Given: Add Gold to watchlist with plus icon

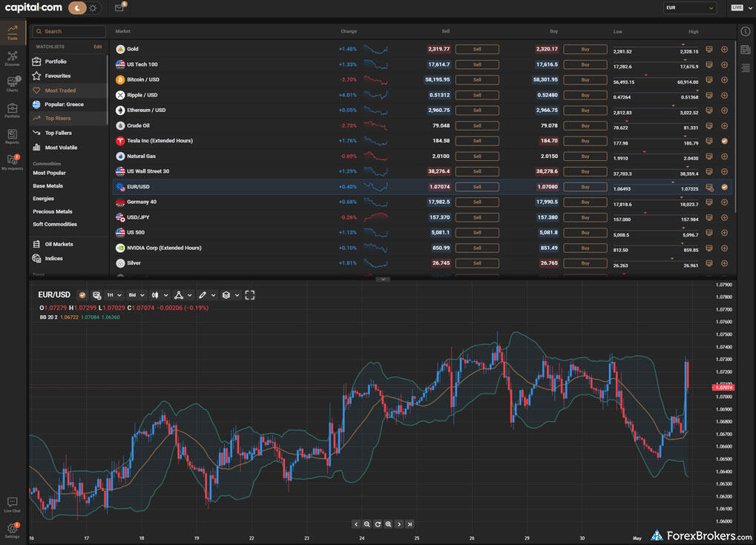Looking at the screenshot, I should tap(724, 49).
